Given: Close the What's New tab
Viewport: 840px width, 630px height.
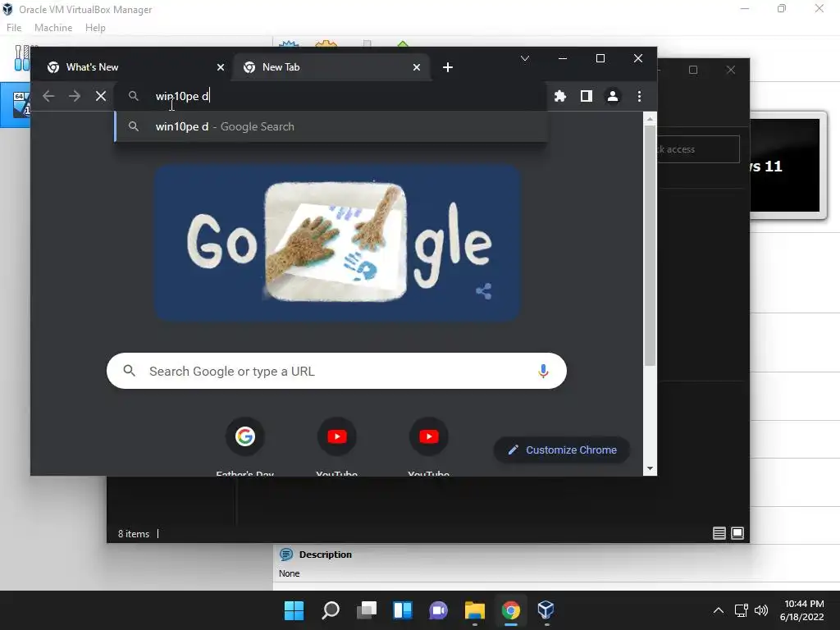Looking at the screenshot, I should pos(220,67).
